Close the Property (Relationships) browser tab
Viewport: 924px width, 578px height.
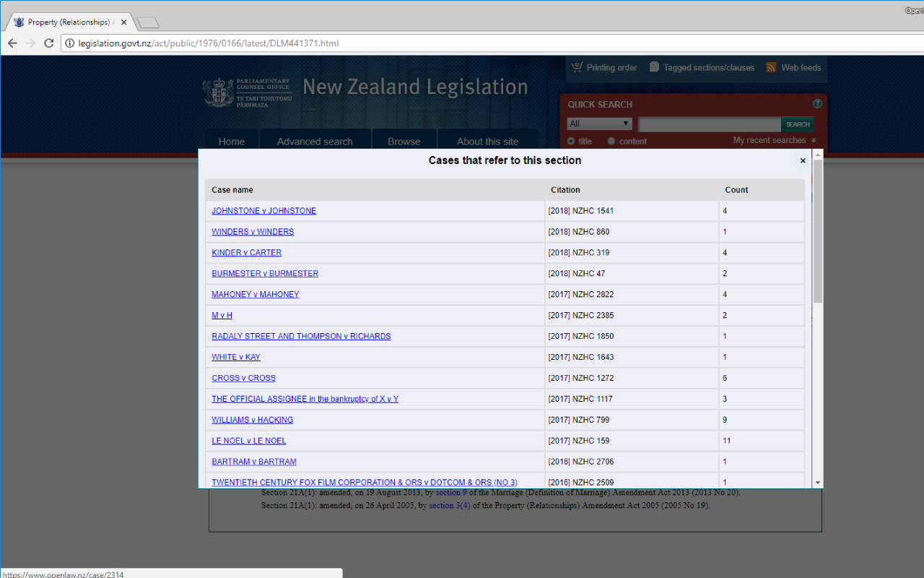point(124,22)
